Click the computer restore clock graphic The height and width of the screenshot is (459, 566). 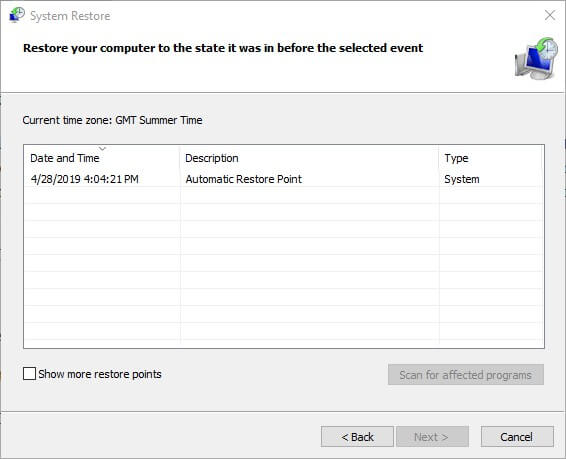click(536, 58)
